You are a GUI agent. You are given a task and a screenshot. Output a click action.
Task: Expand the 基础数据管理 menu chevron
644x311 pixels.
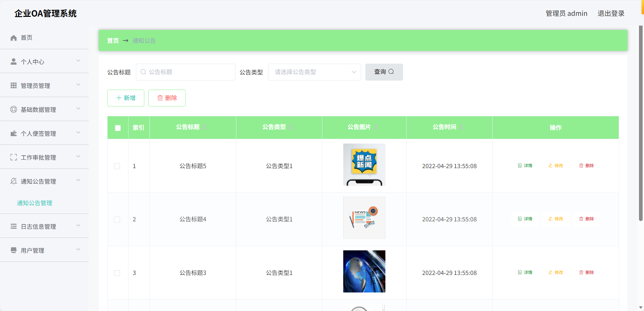click(x=78, y=108)
